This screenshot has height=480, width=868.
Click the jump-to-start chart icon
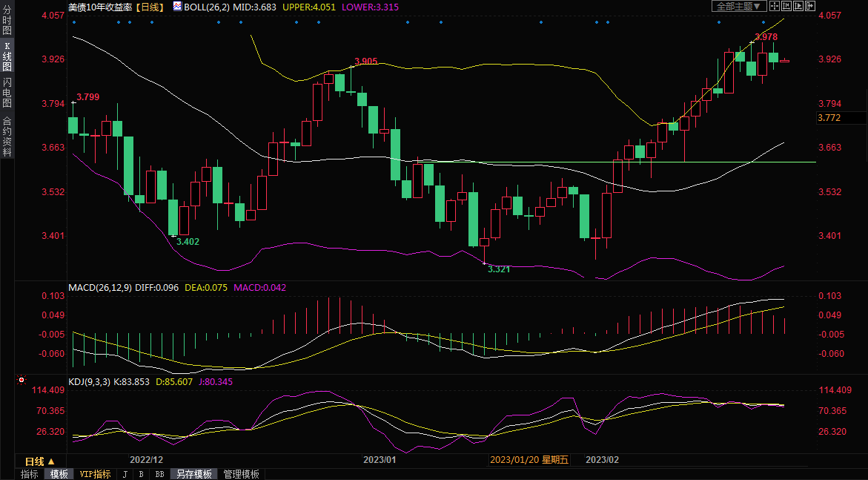[786, 6]
